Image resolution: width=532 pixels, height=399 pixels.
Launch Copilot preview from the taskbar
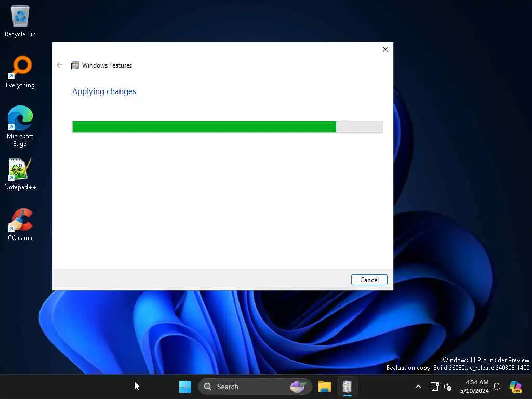click(516, 387)
